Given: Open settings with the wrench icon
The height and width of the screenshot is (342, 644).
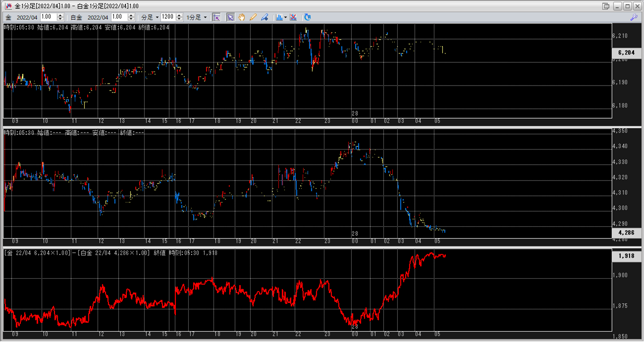Looking at the screenshot, I should click(633, 17).
